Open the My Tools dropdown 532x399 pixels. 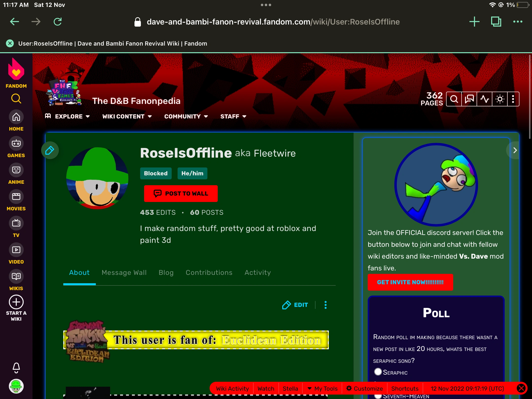point(323,389)
